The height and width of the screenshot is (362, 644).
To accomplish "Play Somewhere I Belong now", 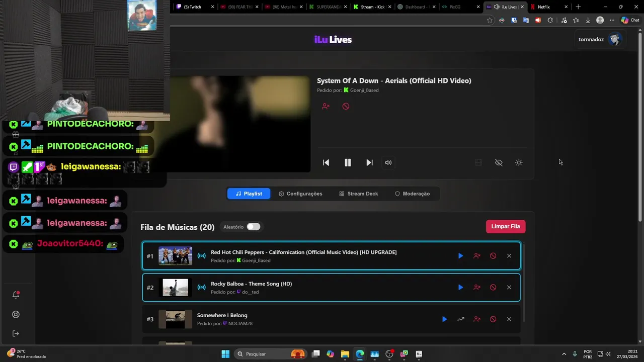I will pyautogui.click(x=444, y=319).
